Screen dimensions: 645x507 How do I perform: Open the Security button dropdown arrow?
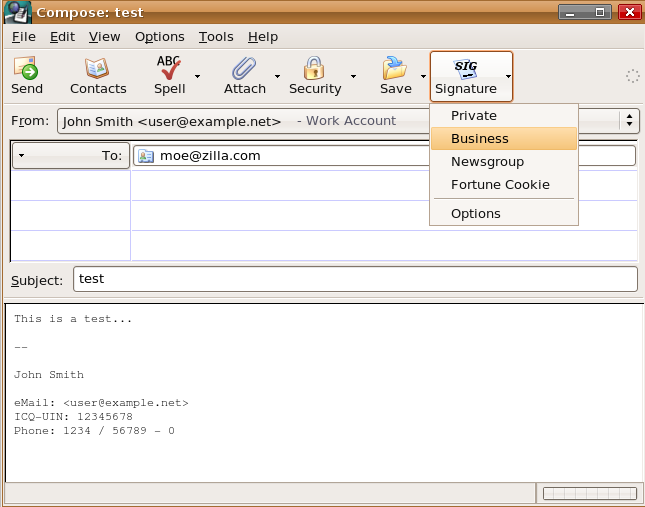click(x=353, y=76)
